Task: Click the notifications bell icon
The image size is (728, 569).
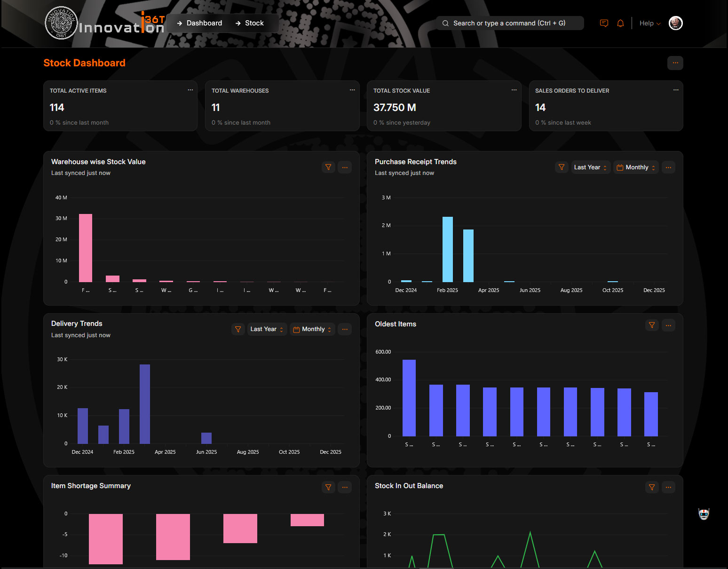Action: point(620,23)
